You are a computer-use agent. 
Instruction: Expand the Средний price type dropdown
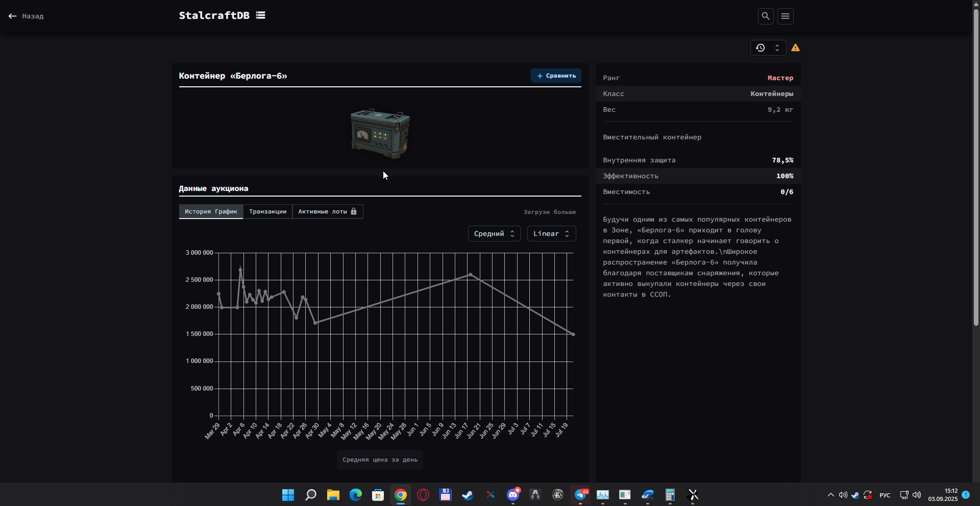click(494, 233)
